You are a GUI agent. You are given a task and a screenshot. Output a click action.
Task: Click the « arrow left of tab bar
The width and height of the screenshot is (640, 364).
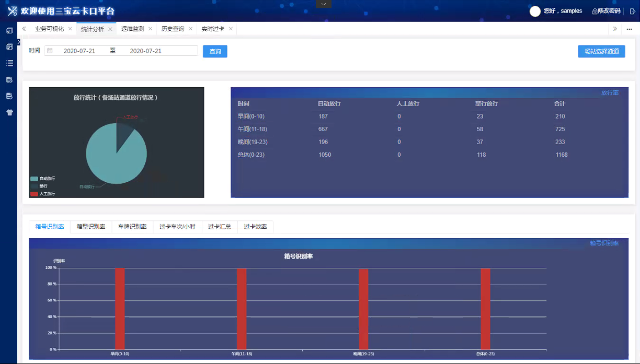coord(24,29)
